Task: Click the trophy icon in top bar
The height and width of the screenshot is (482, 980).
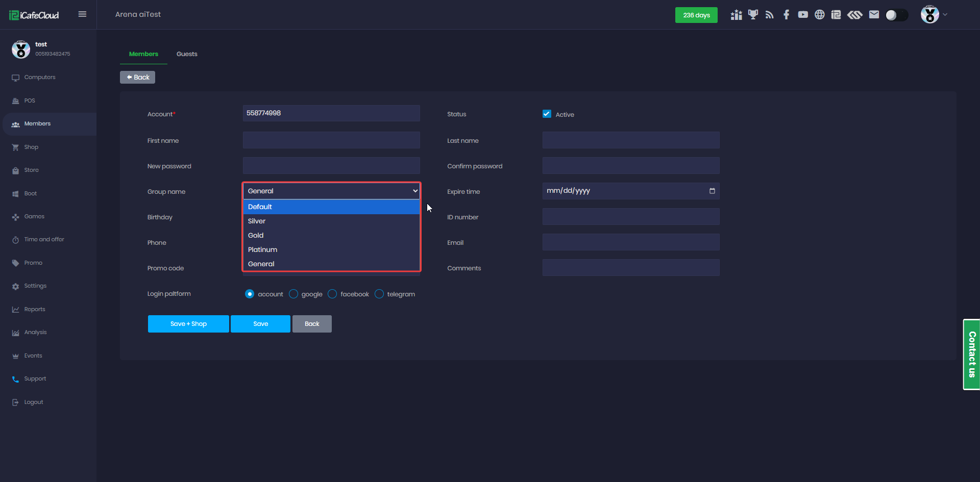Action: 753,15
